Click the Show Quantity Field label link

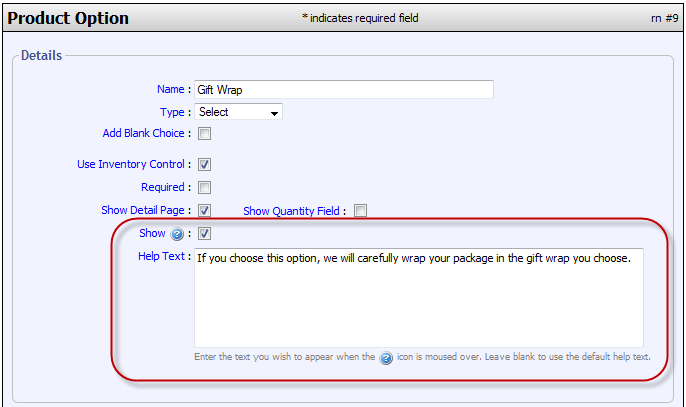click(293, 210)
